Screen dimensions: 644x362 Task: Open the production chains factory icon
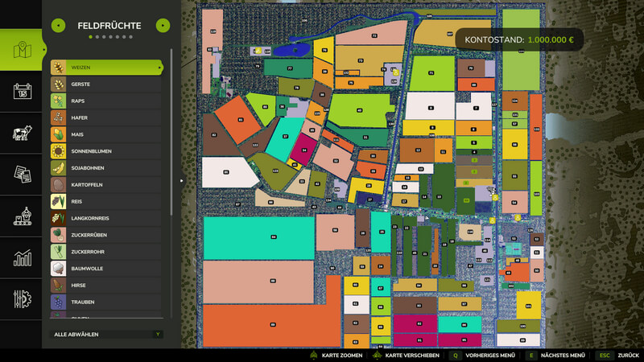(x=21, y=216)
